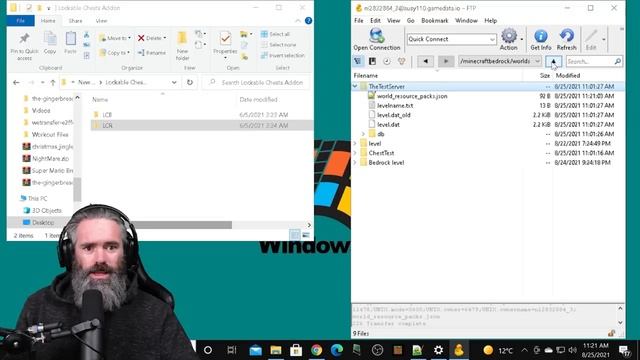
Task: Switch to Cyberduck bookmarks view icon
Action: coord(372,61)
